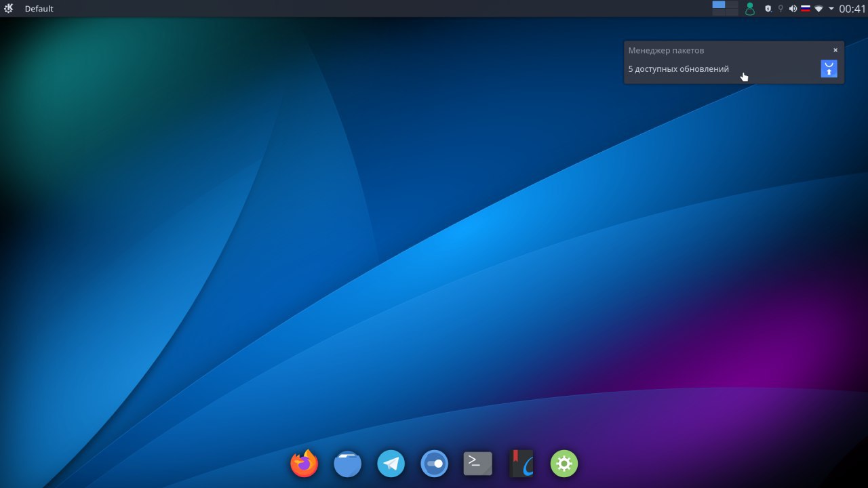Screen dimensions: 868x488
Task: Open the dark book app with red bookmark
Action: point(521,464)
